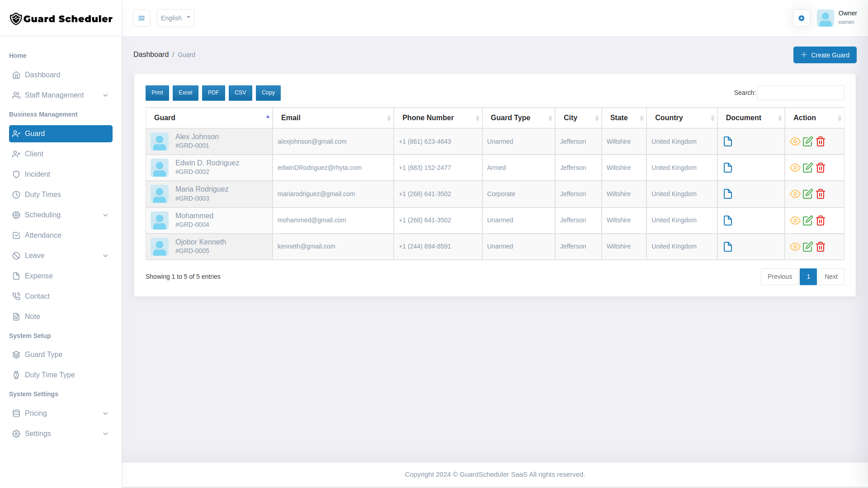Open Duty Times from the sidebar
This screenshot has width=868, height=488.
click(x=42, y=194)
